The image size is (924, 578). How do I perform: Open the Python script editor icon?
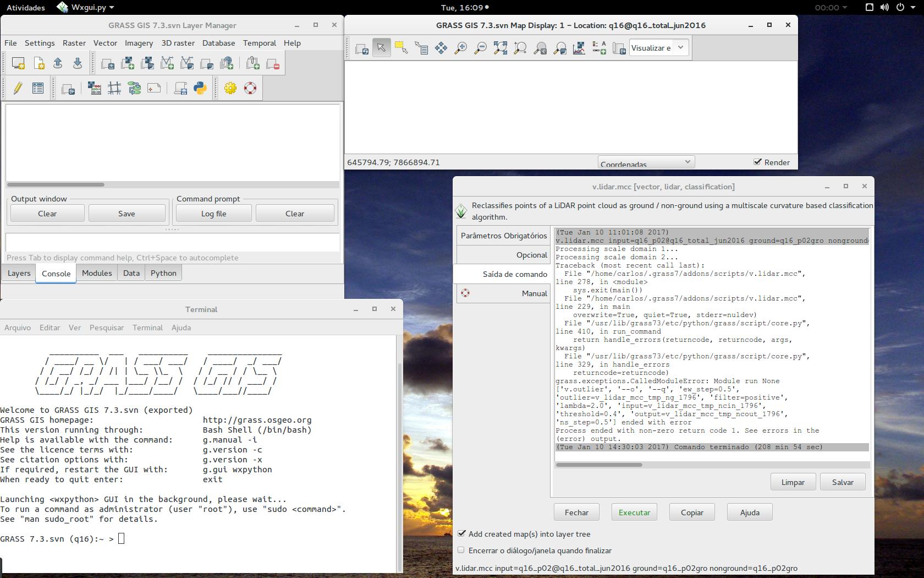[x=200, y=88]
